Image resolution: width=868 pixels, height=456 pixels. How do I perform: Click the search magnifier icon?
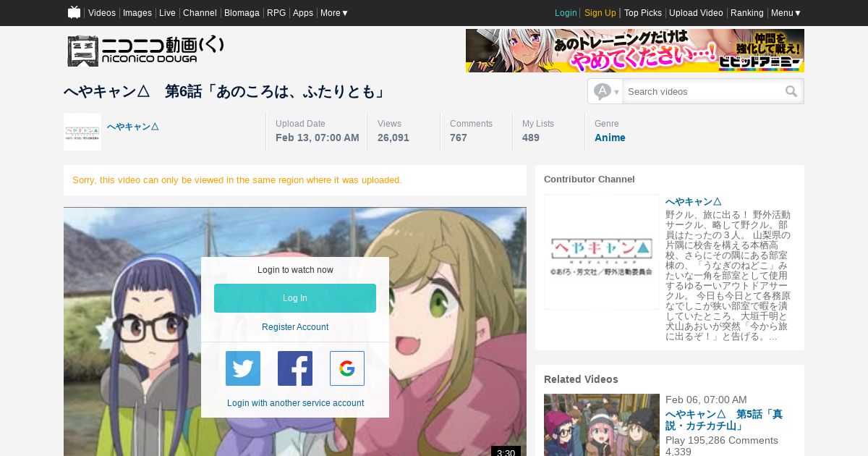tap(791, 91)
